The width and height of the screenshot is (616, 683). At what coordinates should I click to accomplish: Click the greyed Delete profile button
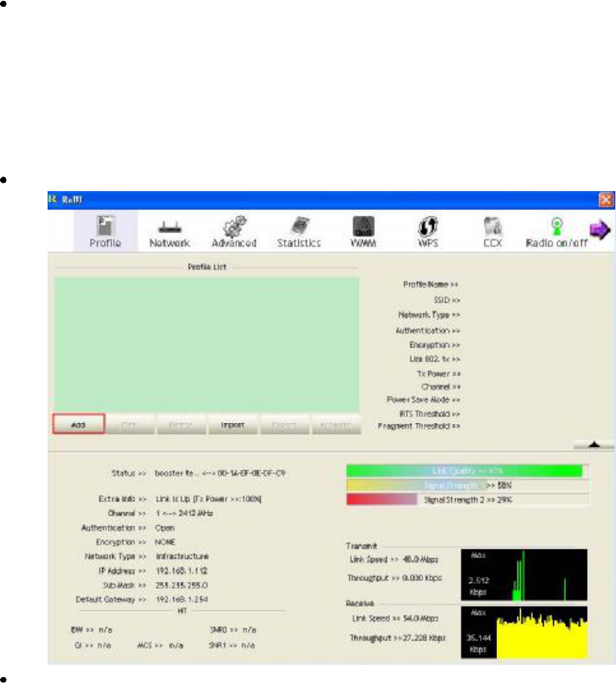(181, 424)
